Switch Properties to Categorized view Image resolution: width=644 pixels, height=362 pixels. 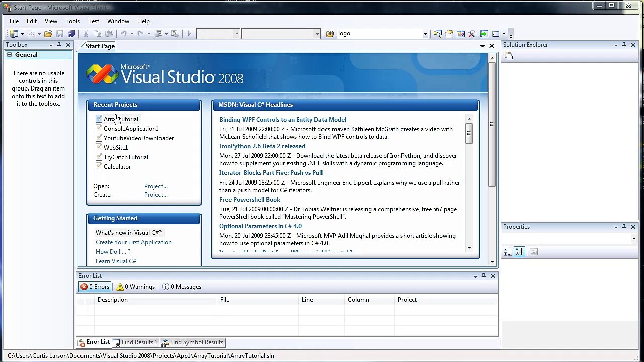click(508, 252)
